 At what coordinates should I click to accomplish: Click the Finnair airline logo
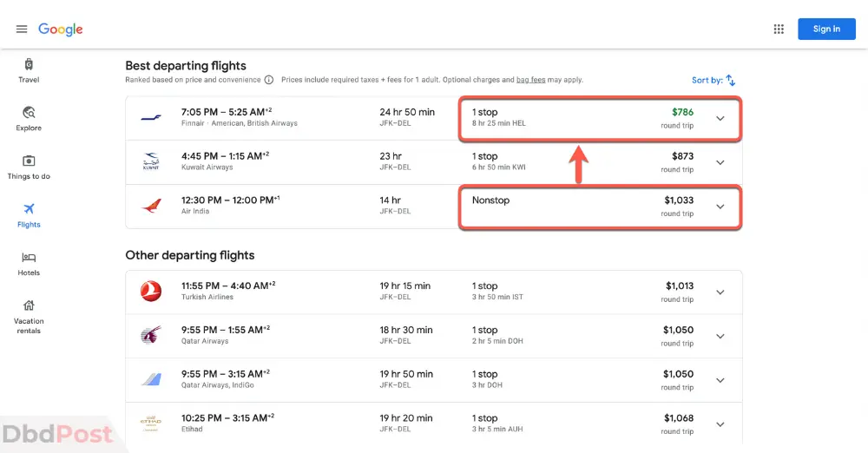tap(150, 117)
